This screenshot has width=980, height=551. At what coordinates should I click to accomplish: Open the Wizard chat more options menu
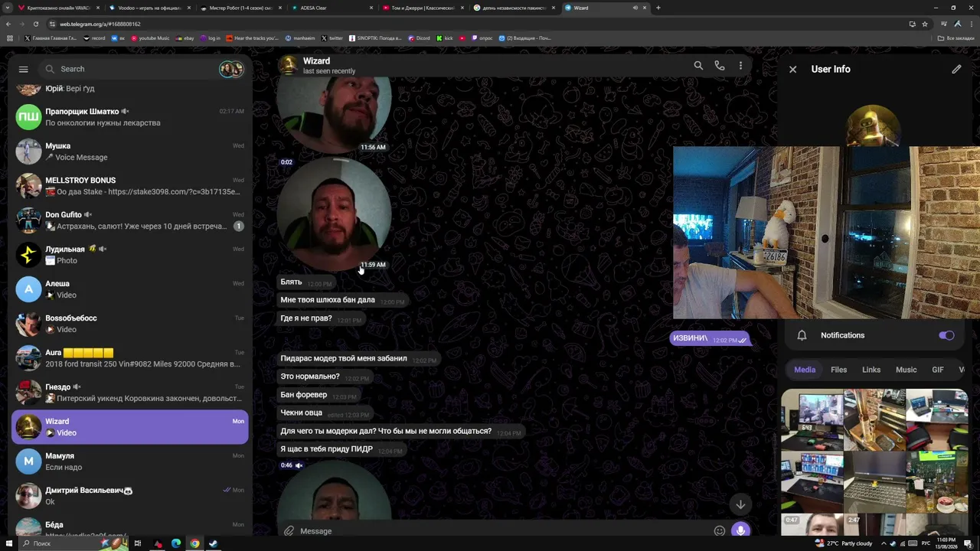[x=740, y=66]
